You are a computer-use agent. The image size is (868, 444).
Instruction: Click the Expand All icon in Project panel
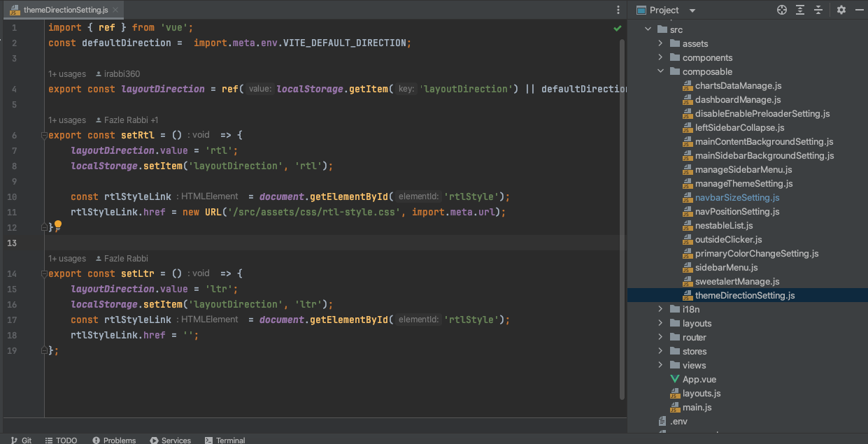pyautogui.click(x=800, y=10)
